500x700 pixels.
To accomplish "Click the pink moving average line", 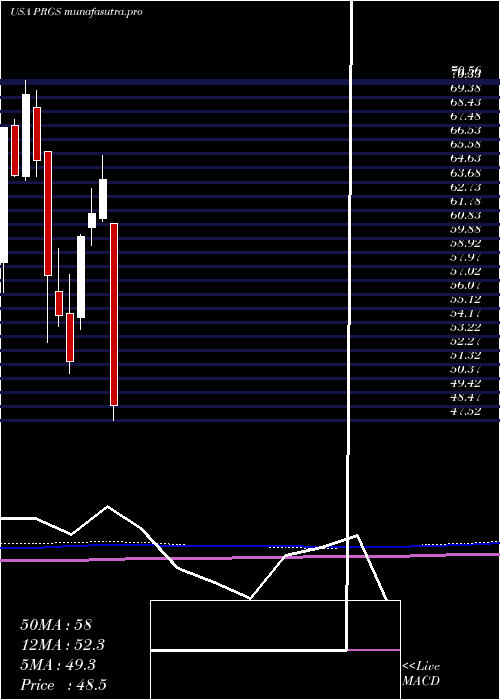I will tap(250, 557).
